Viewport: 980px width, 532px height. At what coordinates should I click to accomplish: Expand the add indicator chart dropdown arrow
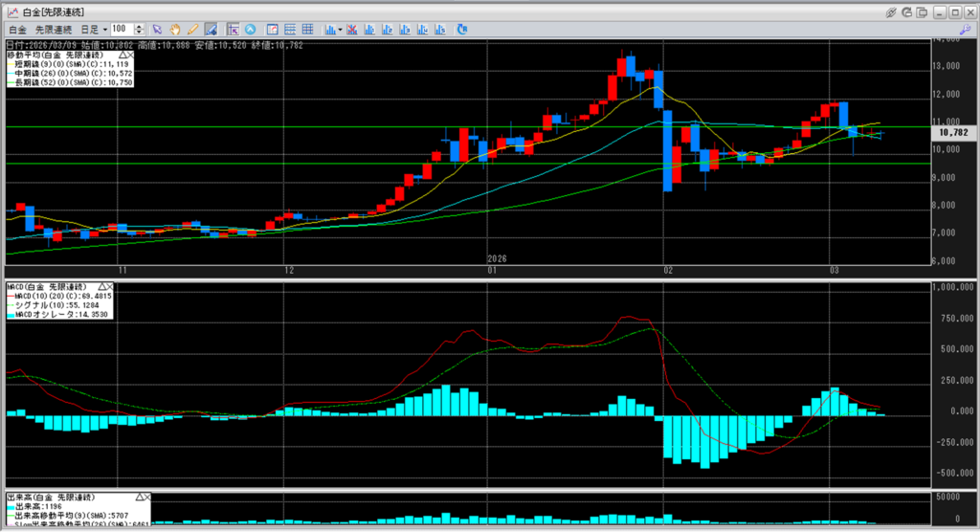340,30
